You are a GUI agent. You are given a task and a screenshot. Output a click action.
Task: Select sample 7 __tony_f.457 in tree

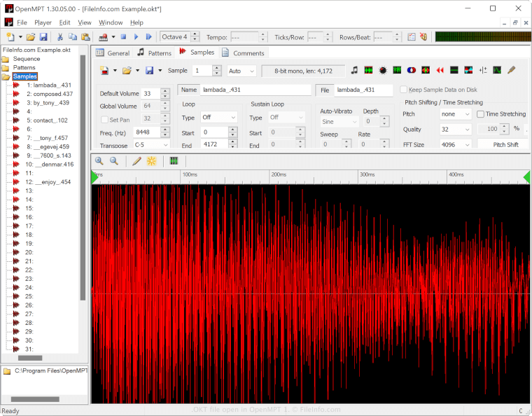(49, 138)
